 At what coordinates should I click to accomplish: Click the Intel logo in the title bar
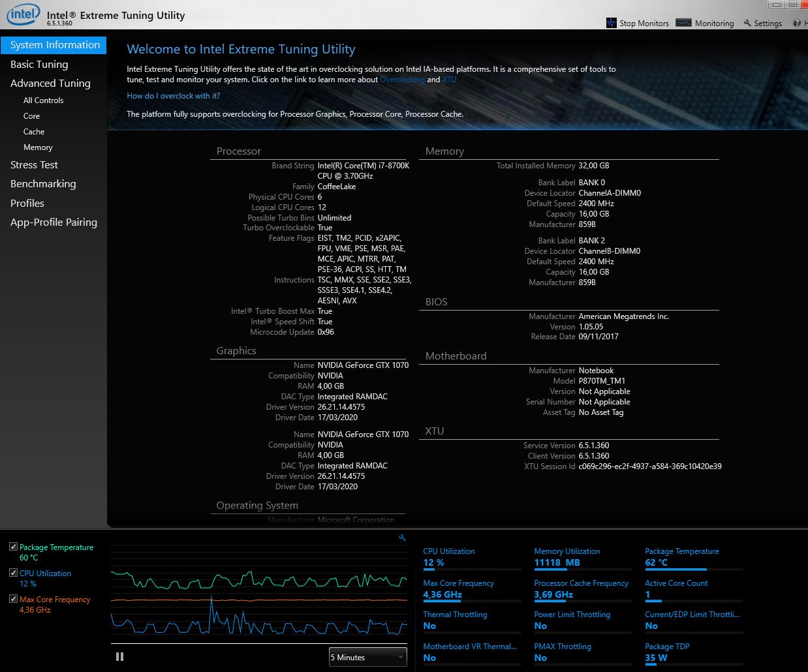[23, 14]
